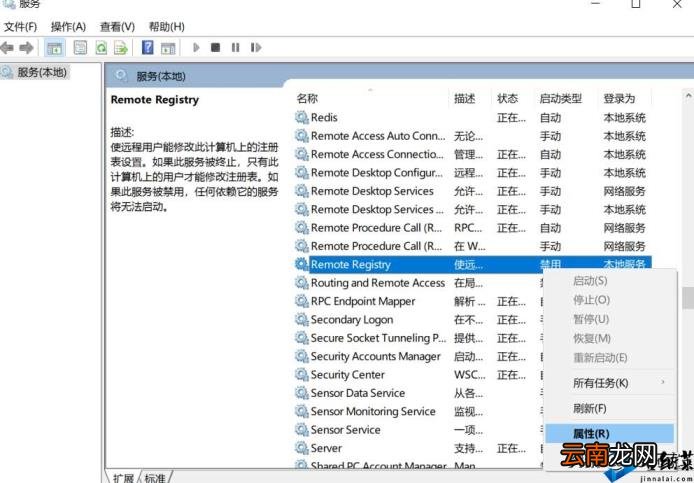Click the Export List toolbar icon
This screenshot has height=483, width=694.
pos(121,47)
